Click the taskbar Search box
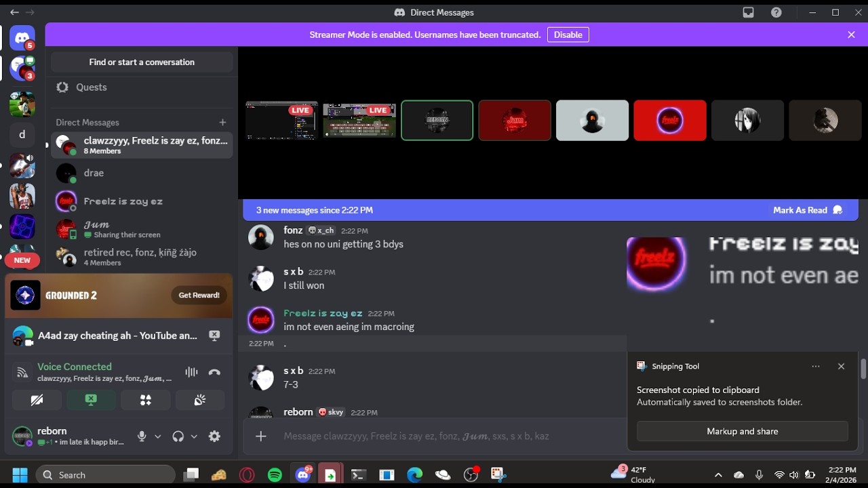This screenshot has height=488, width=868. [106, 475]
